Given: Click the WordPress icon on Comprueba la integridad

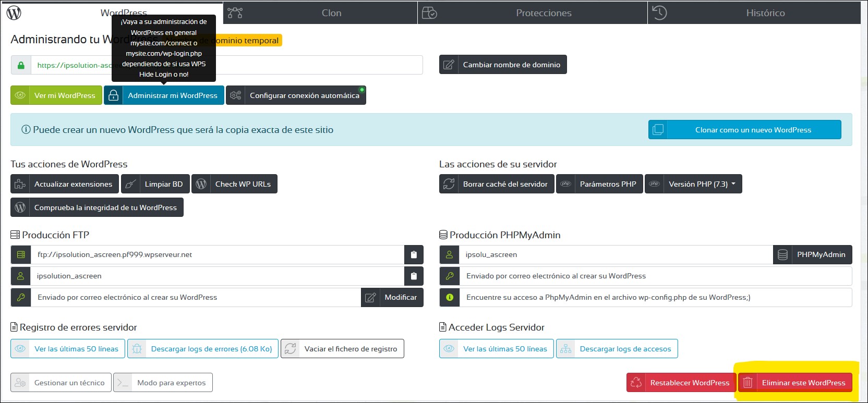Looking at the screenshot, I should coord(20,207).
